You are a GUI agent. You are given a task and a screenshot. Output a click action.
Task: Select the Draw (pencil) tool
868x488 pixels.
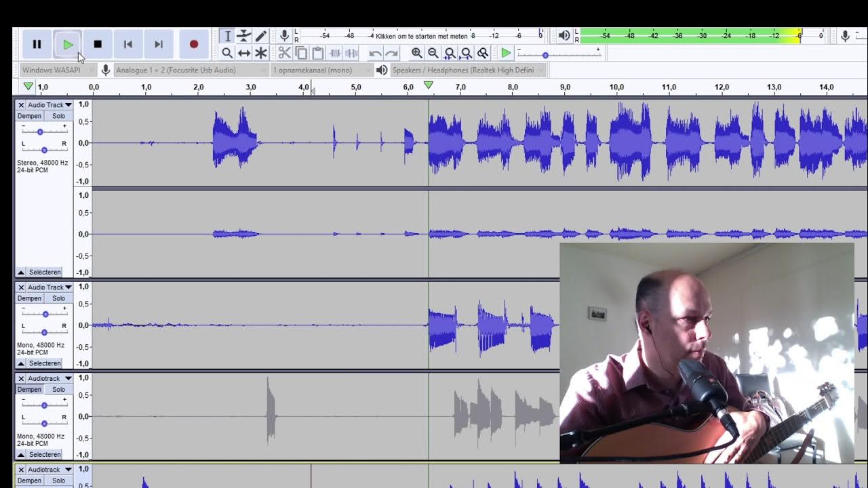pyautogui.click(x=261, y=36)
